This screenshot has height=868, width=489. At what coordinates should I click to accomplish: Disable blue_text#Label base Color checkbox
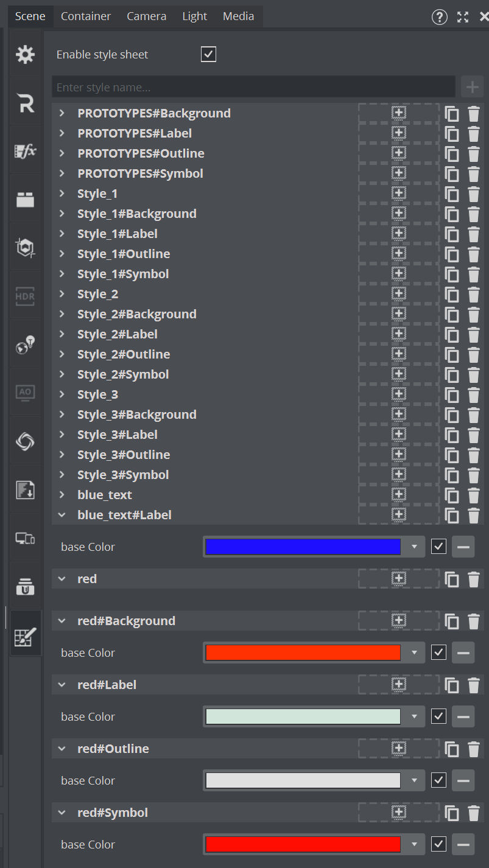pos(438,547)
